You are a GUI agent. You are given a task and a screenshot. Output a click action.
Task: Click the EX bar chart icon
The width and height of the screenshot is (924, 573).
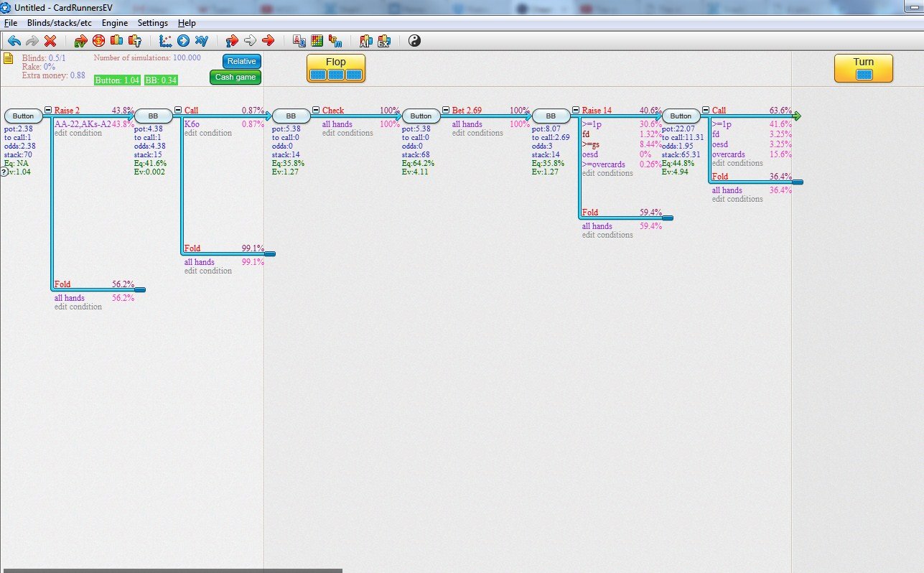(384, 41)
